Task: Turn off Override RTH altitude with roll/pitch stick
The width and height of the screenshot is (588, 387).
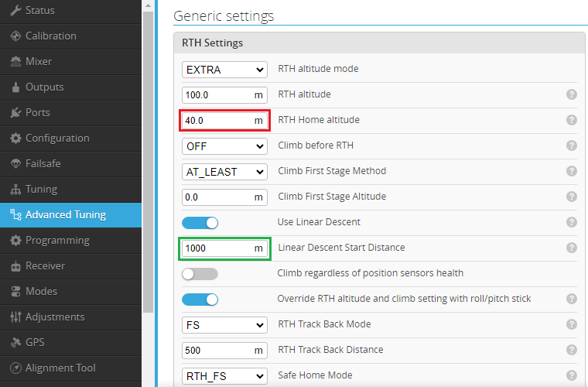Action: [200, 300]
